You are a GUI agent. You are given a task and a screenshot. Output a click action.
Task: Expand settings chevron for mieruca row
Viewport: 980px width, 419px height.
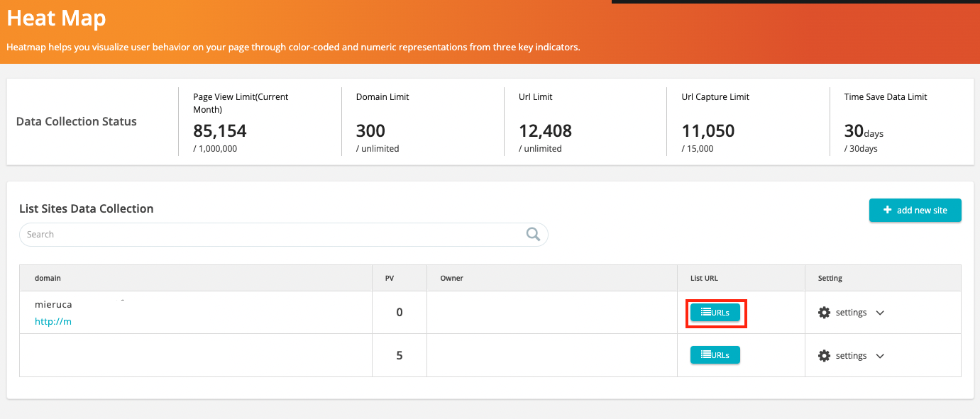click(x=880, y=313)
